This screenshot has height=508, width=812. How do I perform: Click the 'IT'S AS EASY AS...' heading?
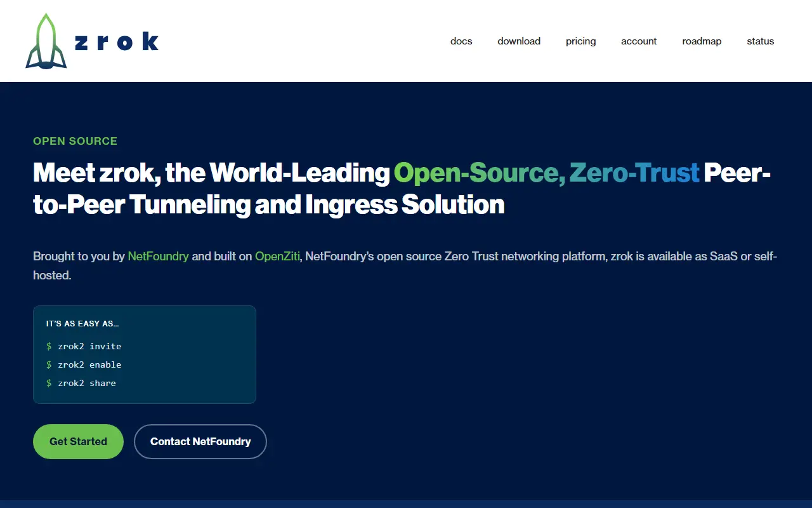click(82, 324)
